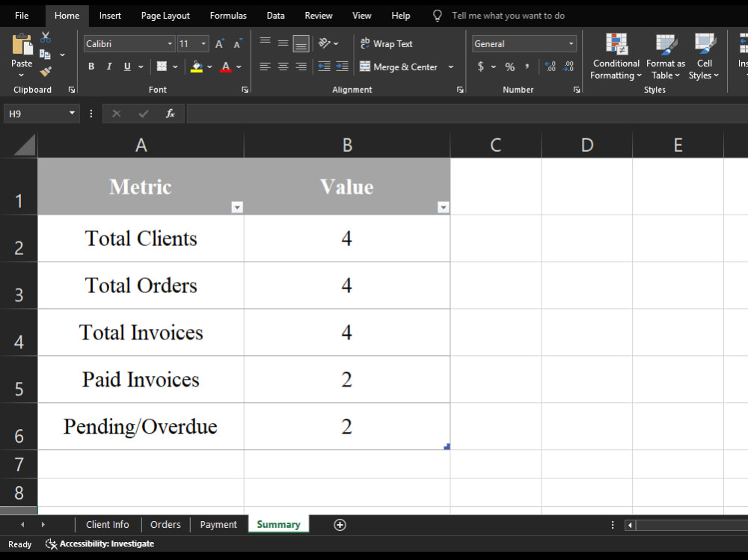Open Calibri font name dropdown
This screenshot has height=560, width=748.
(x=170, y=44)
